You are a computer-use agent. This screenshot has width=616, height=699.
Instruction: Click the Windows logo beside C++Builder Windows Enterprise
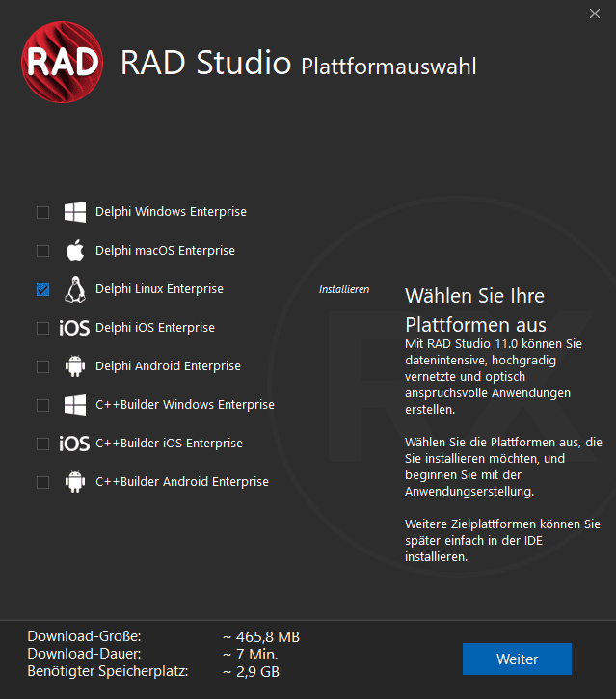[x=75, y=405]
